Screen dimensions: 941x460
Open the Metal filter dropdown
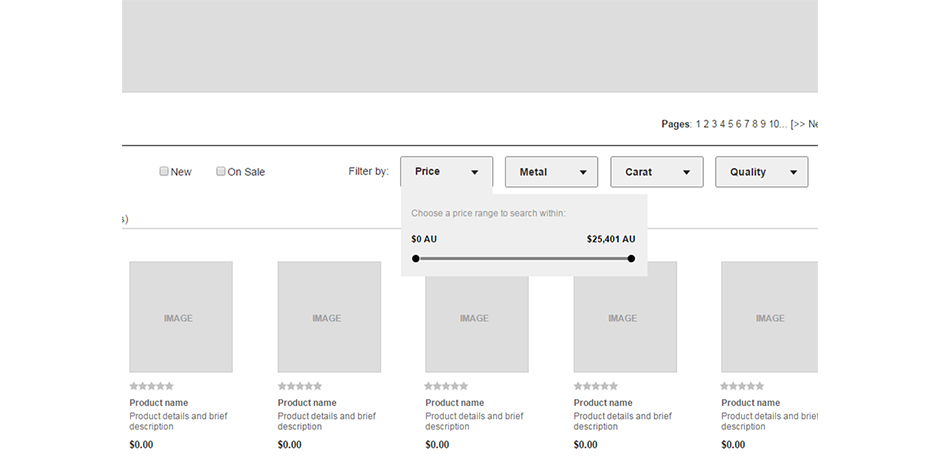point(552,172)
